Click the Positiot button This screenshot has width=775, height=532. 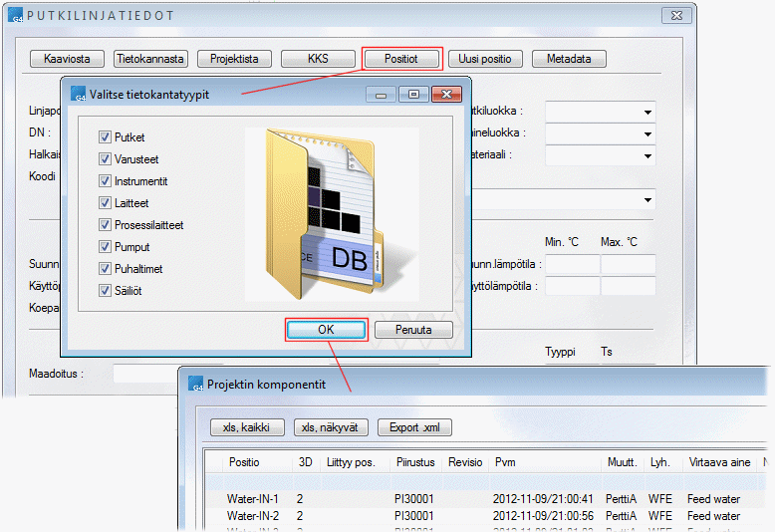(401, 59)
